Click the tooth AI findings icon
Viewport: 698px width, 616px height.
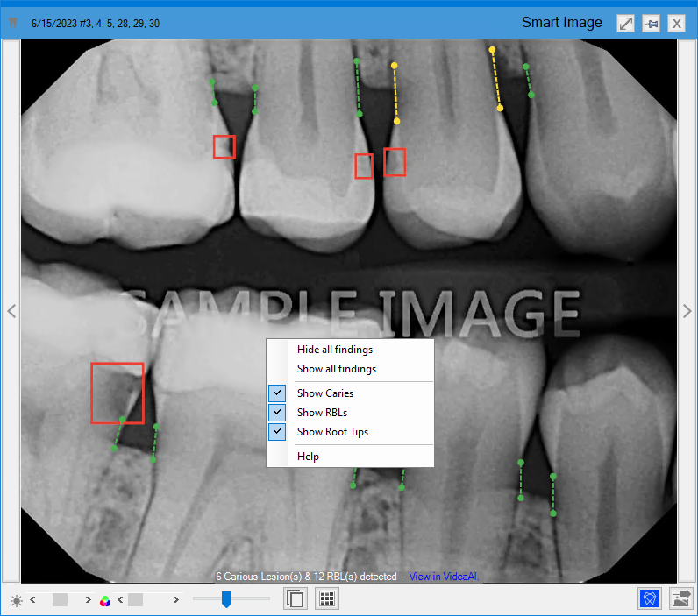point(650,599)
